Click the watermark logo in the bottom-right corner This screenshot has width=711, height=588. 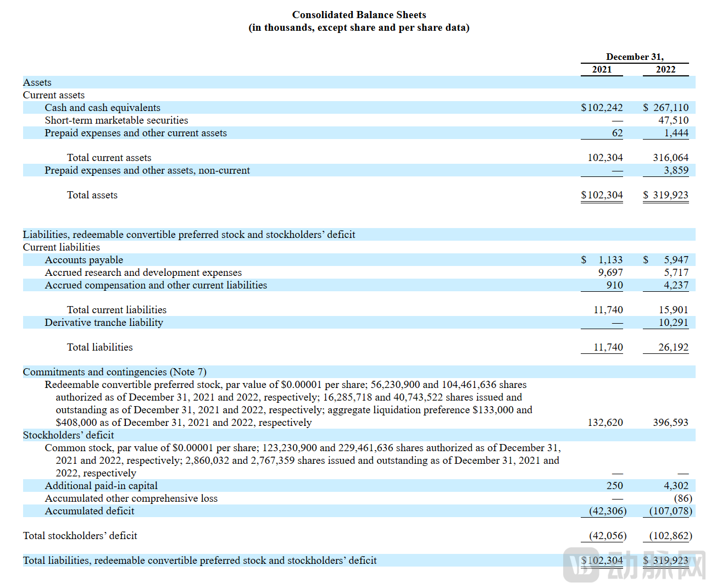pyautogui.click(x=635, y=564)
